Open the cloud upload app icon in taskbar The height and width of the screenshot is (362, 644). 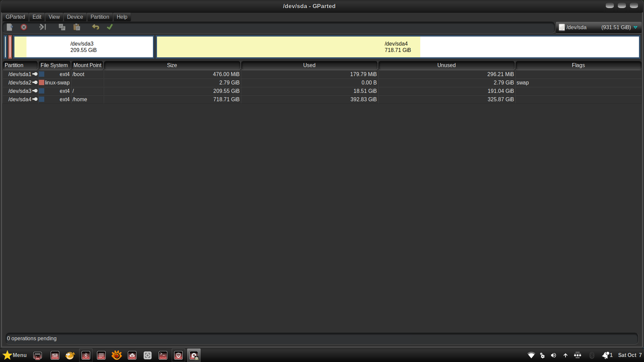pos(132,356)
